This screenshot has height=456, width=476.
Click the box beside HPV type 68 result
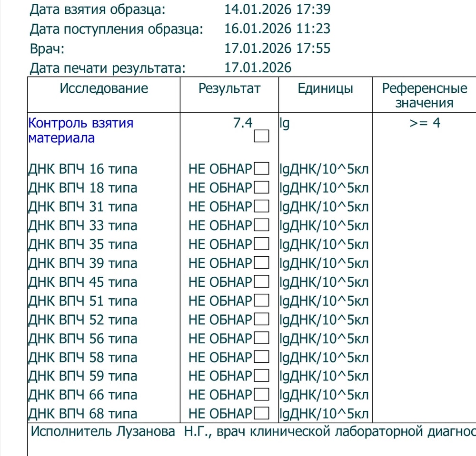[x=261, y=413]
